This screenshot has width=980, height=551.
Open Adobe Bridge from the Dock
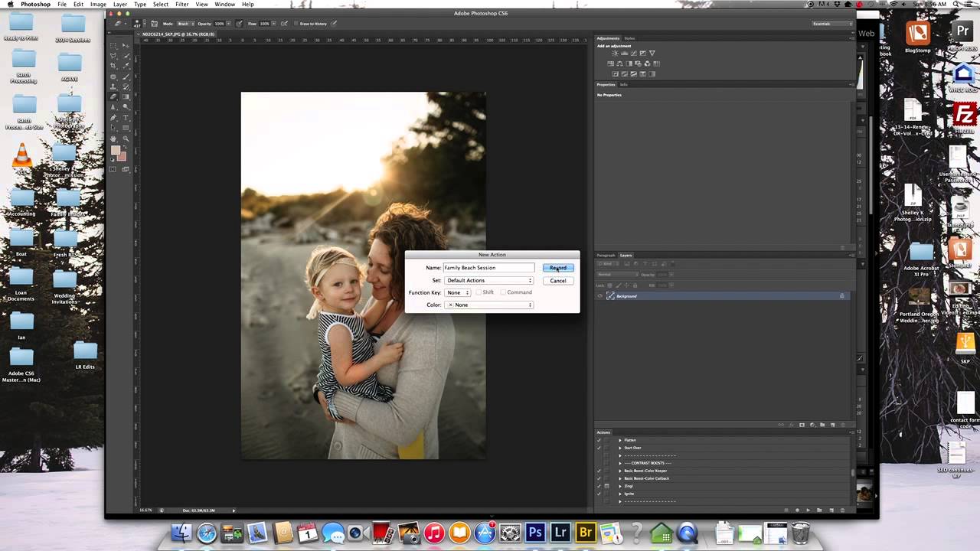click(586, 531)
